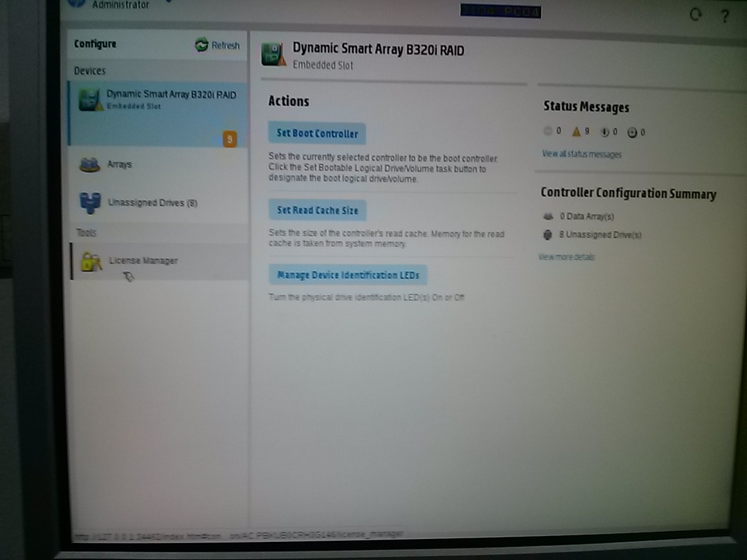The width and height of the screenshot is (747, 560).
Task: Click the Data Arrays summary icon
Action: click(x=548, y=216)
